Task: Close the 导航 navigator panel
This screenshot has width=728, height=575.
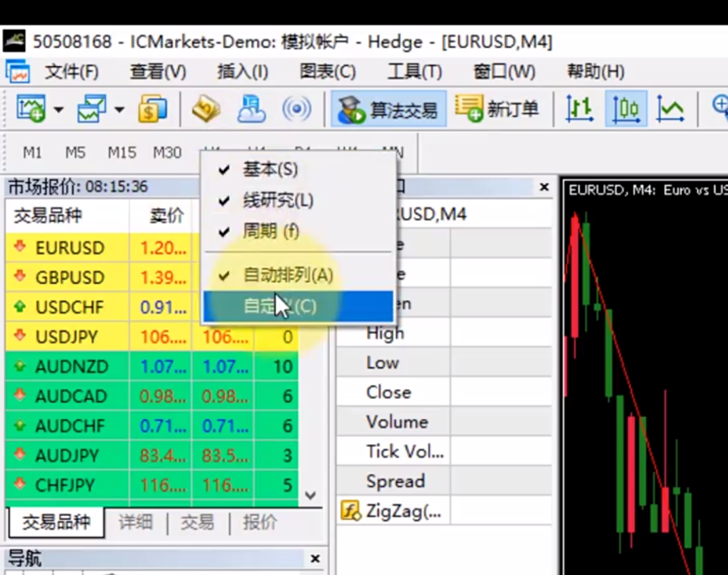Action: [315, 558]
